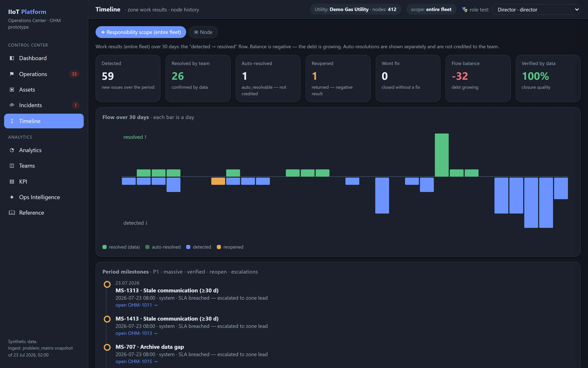This screenshot has width=588, height=368.
Task: Click the Timeline arrow icon
Action: (12, 121)
